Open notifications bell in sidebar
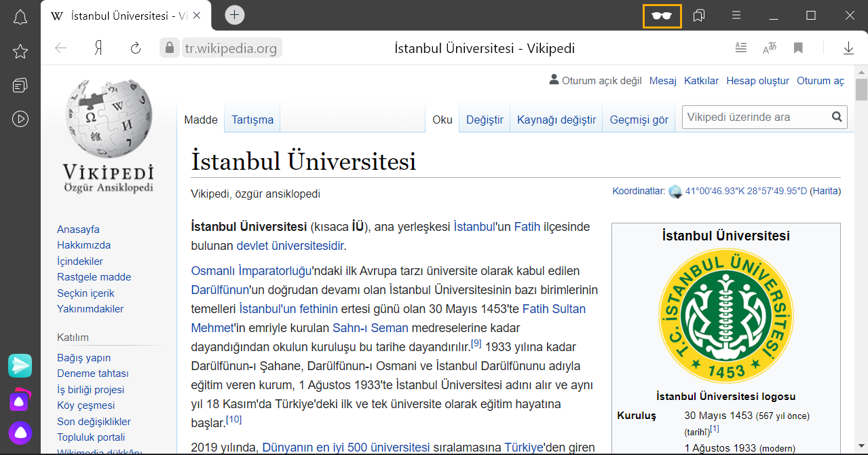This screenshot has height=455, width=868. [20, 18]
